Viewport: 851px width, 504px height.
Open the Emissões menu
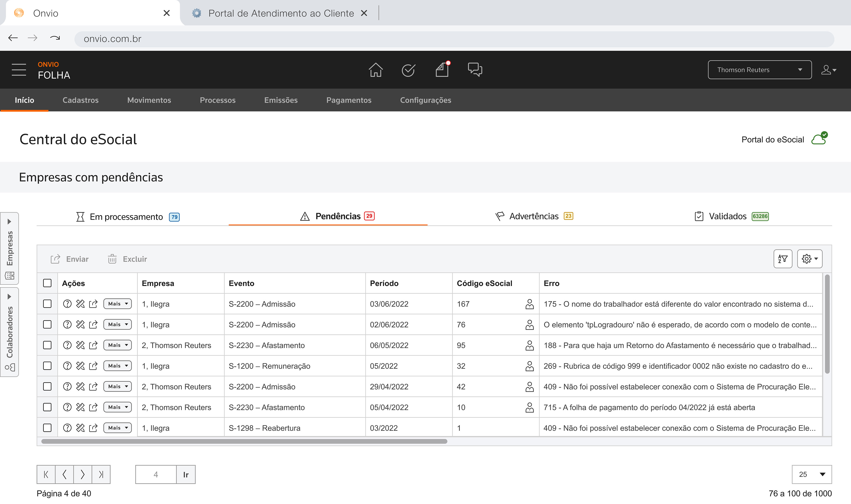[x=281, y=100]
